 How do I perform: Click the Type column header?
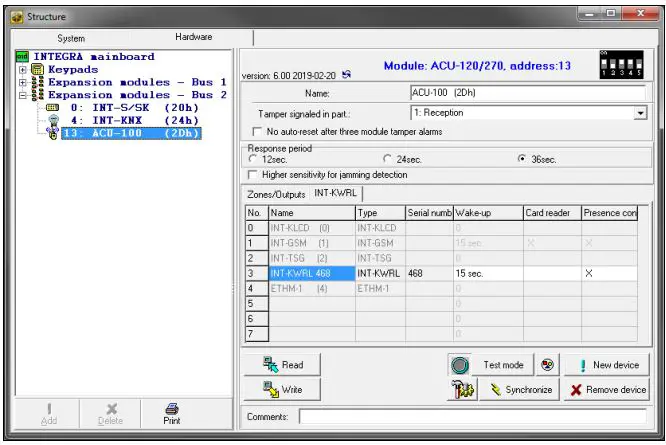coord(380,213)
